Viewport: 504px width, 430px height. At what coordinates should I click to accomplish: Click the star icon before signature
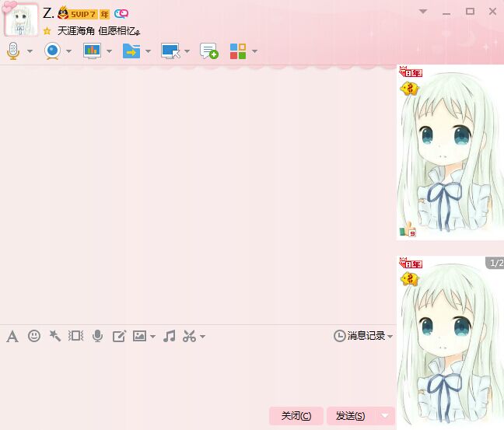click(47, 31)
